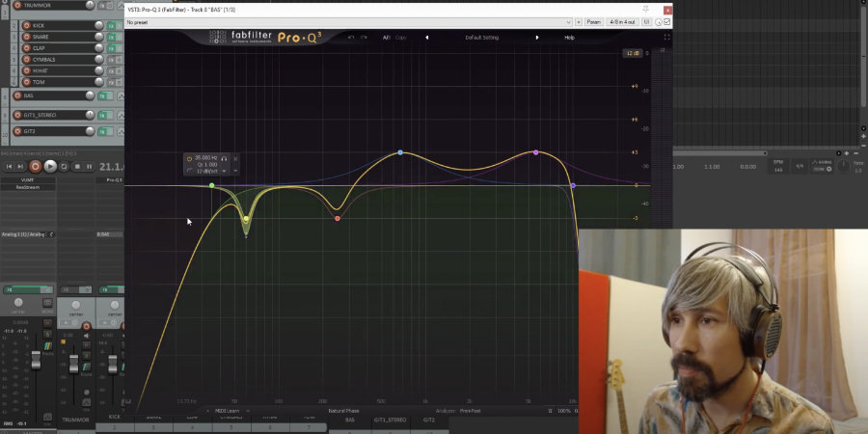Open the Default Setting preset menu

[x=481, y=38]
